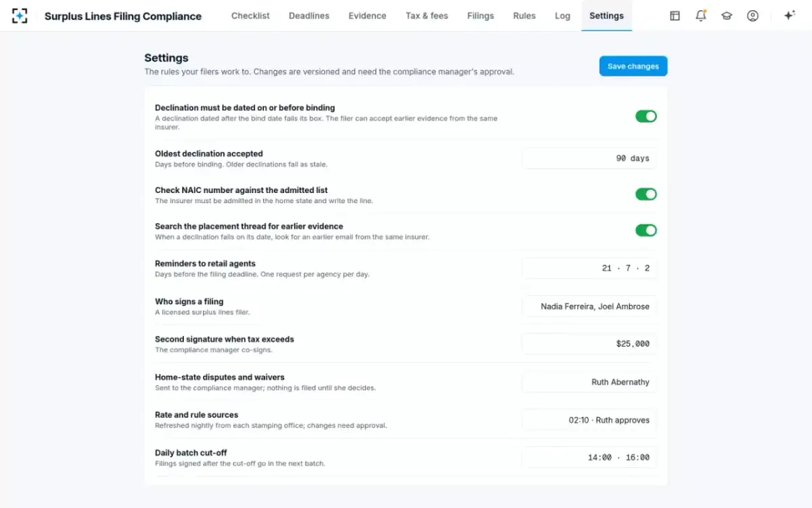
Task: Open the Tax & fees tab
Action: point(427,16)
